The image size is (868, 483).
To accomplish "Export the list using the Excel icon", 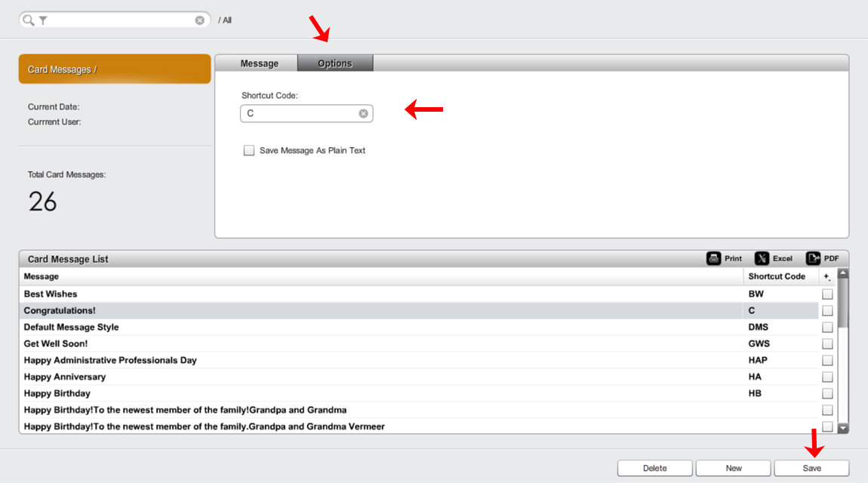I will point(762,258).
